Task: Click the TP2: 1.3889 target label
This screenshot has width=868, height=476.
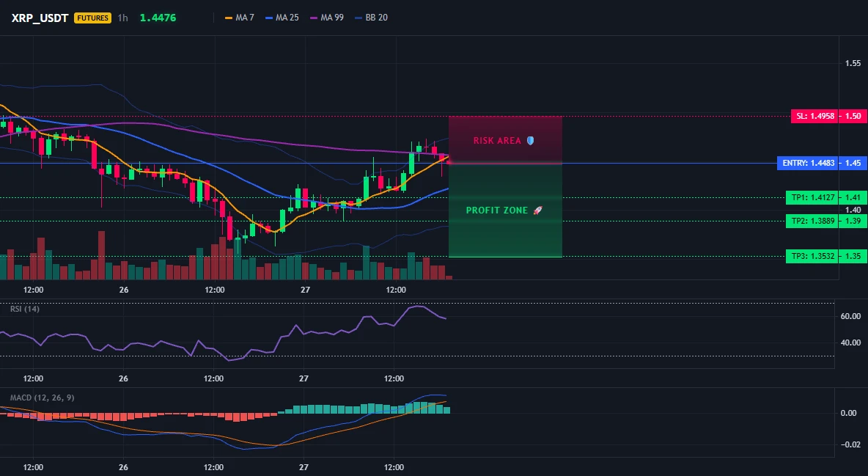Action: pos(812,221)
